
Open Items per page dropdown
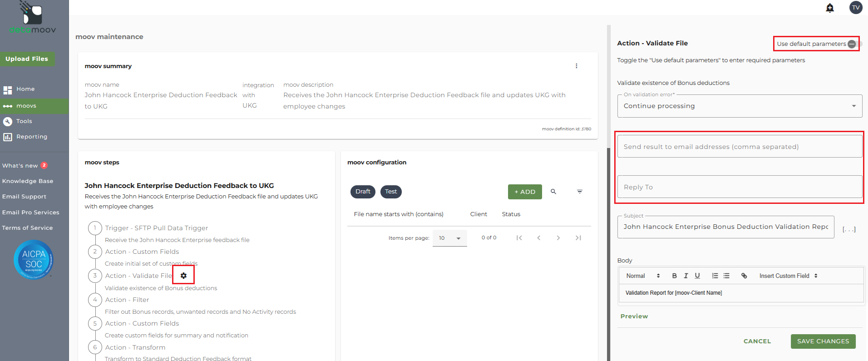pyautogui.click(x=450, y=238)
